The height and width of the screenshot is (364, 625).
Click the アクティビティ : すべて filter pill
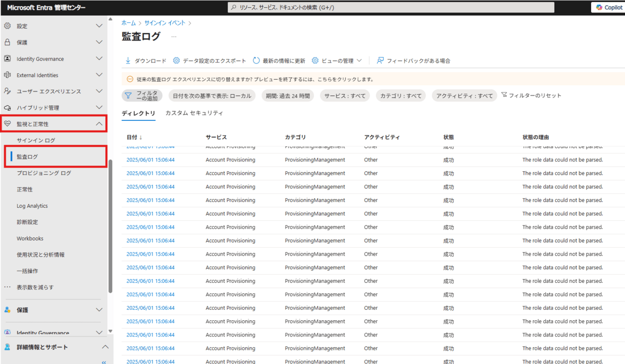point(464,96)
